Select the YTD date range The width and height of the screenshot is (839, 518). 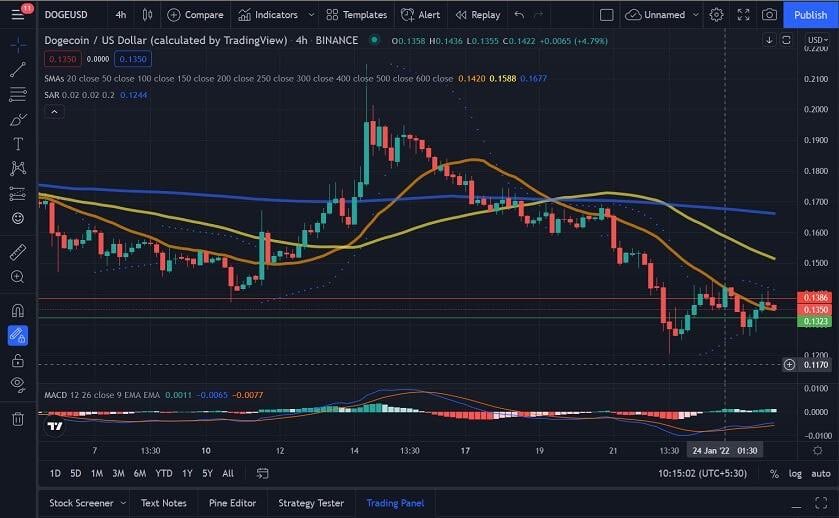coord(164,473)
